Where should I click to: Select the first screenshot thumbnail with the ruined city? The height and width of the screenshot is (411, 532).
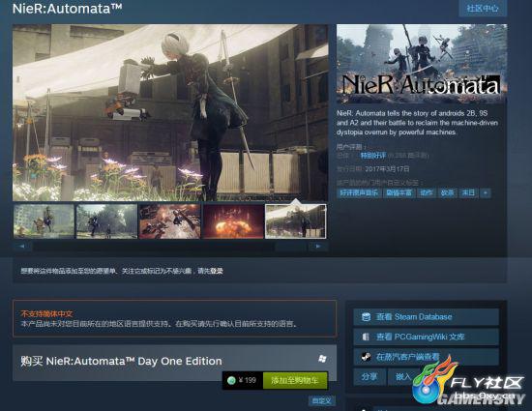pyautogui.click(x=44, y=221)
